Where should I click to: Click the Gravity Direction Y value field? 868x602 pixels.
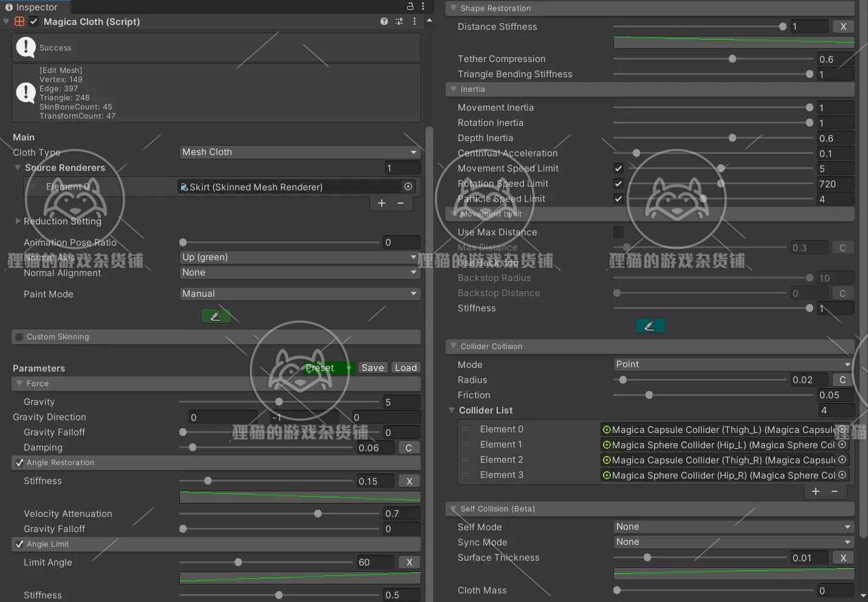click(304, 417)
